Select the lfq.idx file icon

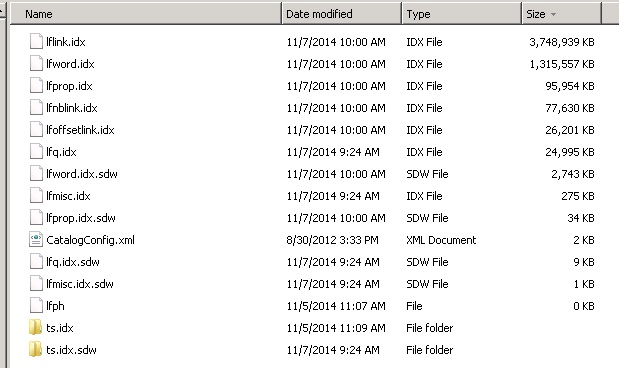pos(36,152)
